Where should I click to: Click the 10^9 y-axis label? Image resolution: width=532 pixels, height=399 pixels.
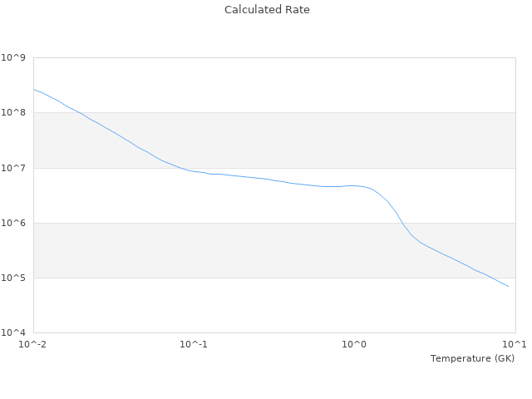15,58
